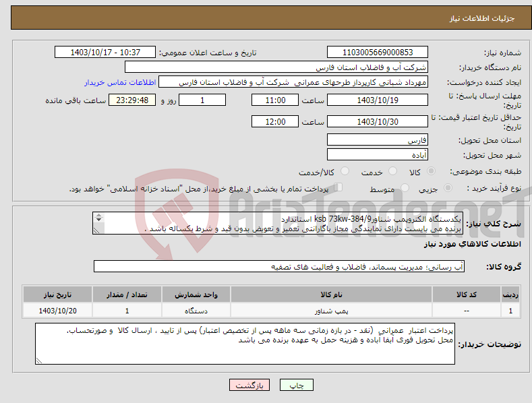This screenshot has height=403, width=532.
Task: Select the خدمت radio button
Action: [x=392, y=171]
